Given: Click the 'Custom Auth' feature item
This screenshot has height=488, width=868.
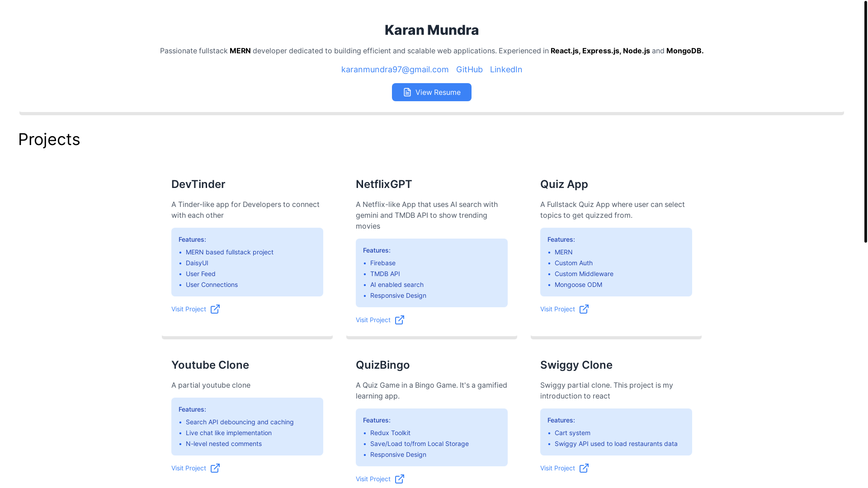Looking at the screenshot, I should coord(574,263).
